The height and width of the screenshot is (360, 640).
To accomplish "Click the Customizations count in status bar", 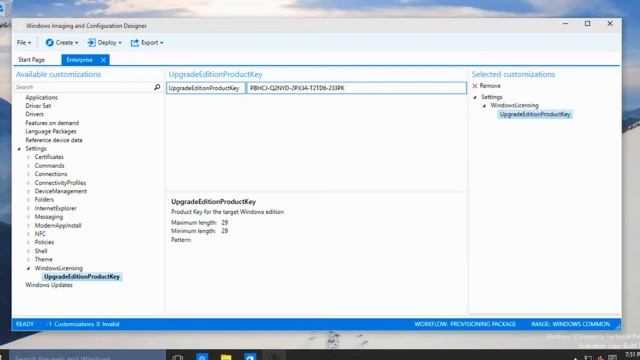I will point(84,324).
